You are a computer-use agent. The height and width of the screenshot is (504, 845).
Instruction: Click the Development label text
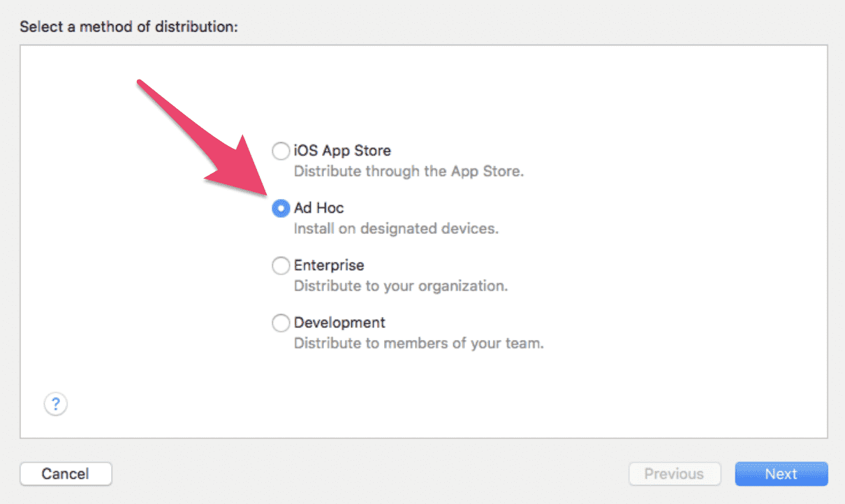pos(339,323)
